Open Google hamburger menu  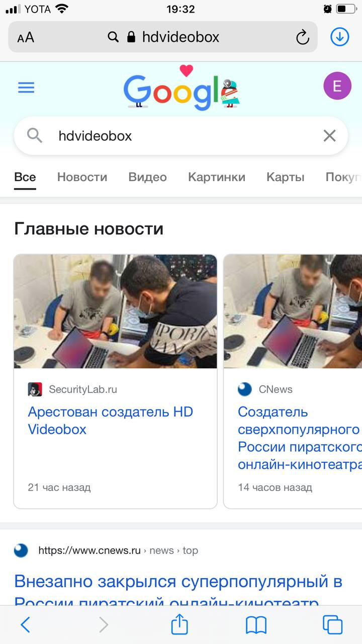point(26,88)
